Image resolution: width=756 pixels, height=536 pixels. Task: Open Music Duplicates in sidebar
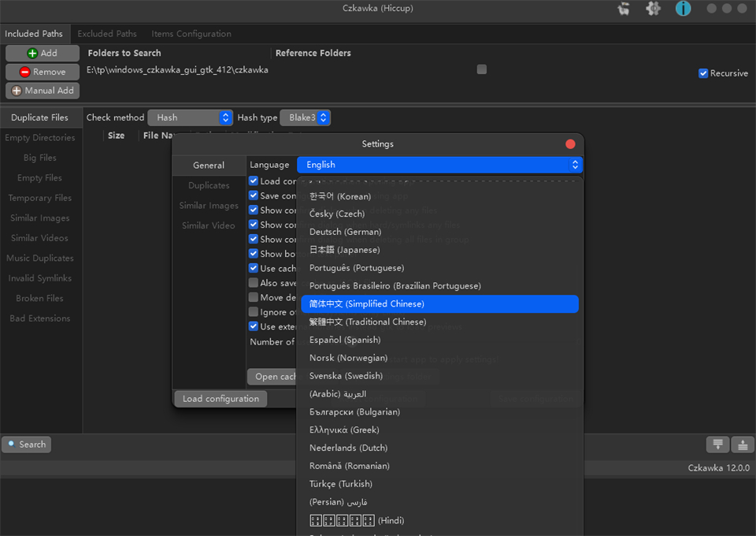tap(40, 258)
